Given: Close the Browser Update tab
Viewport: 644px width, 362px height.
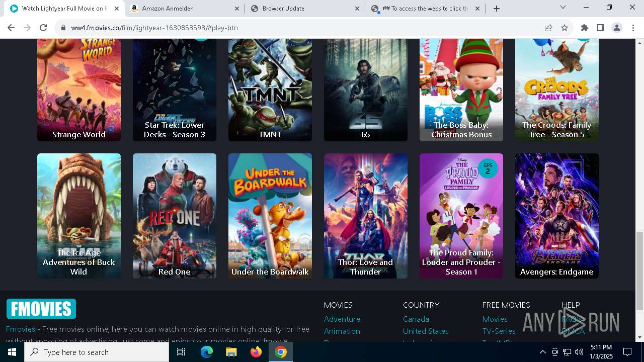Looking at the screenshot, I should pos(357,9).
